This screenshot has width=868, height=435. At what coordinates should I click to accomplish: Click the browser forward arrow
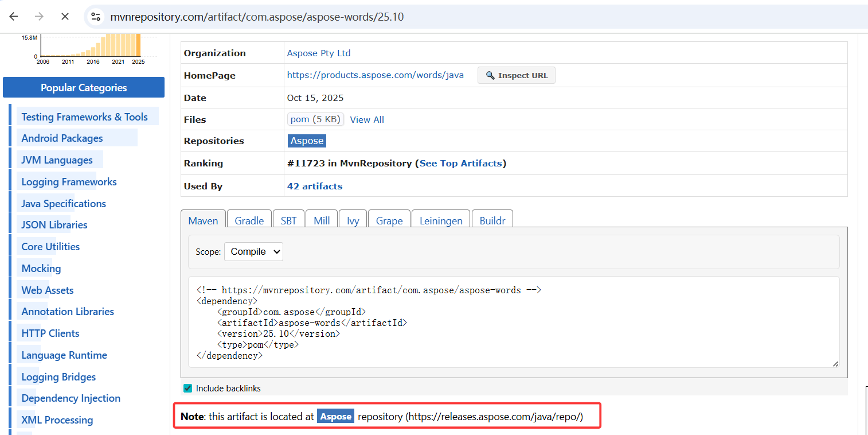(x=39, y=17)
